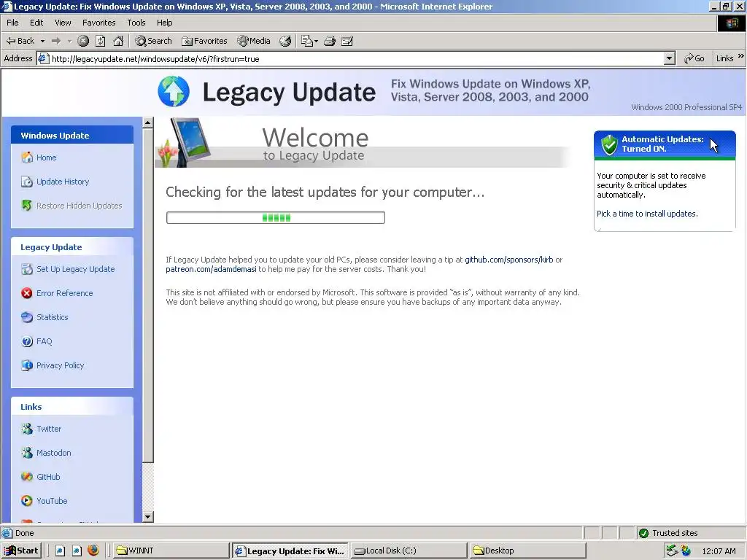Open the File menu
This screenshot has width=747, height=560.
(13, 23)
